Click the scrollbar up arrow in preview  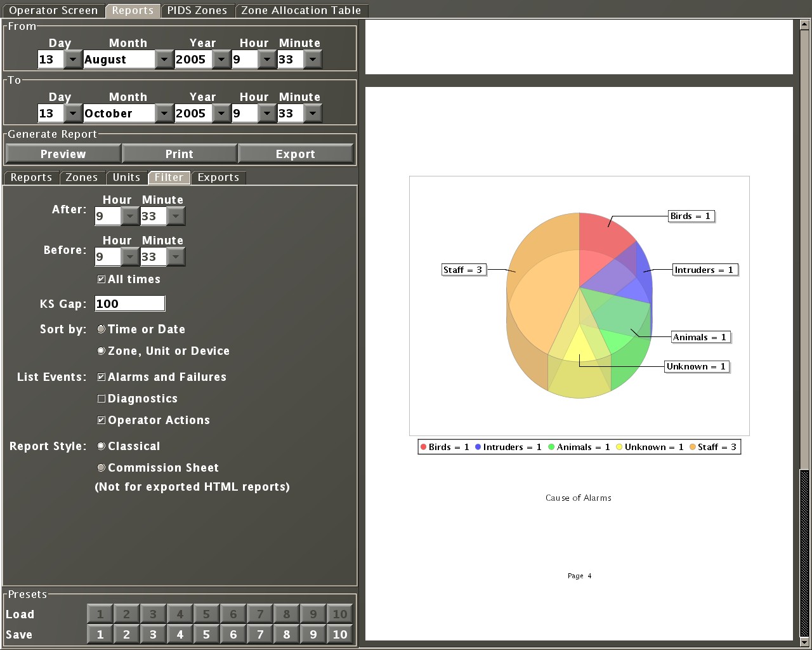click(804, 25)
